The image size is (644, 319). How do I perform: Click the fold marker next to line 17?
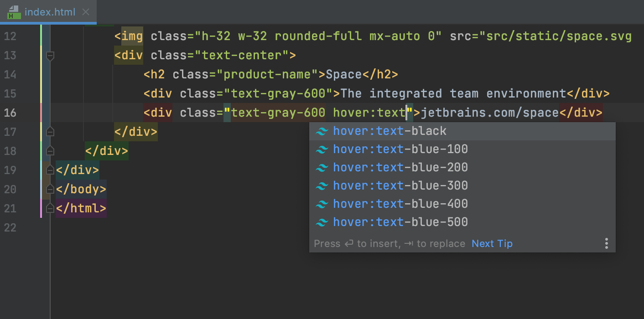pos(50,131)
